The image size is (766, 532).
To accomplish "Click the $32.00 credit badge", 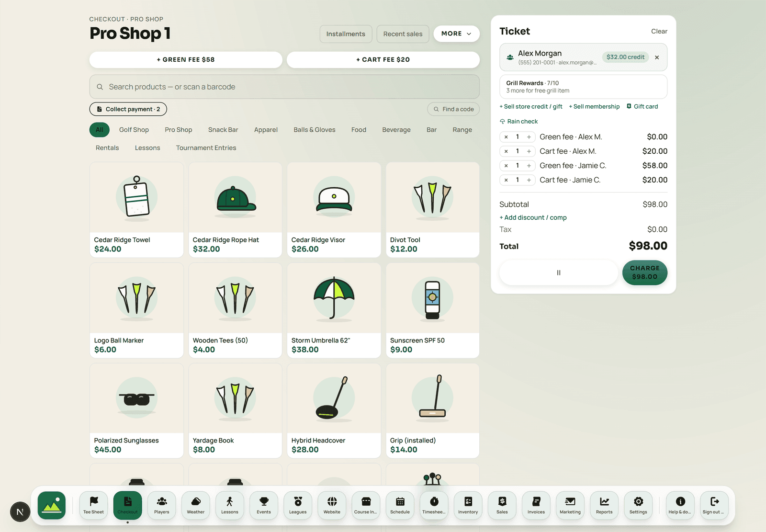I will [625, 57].
